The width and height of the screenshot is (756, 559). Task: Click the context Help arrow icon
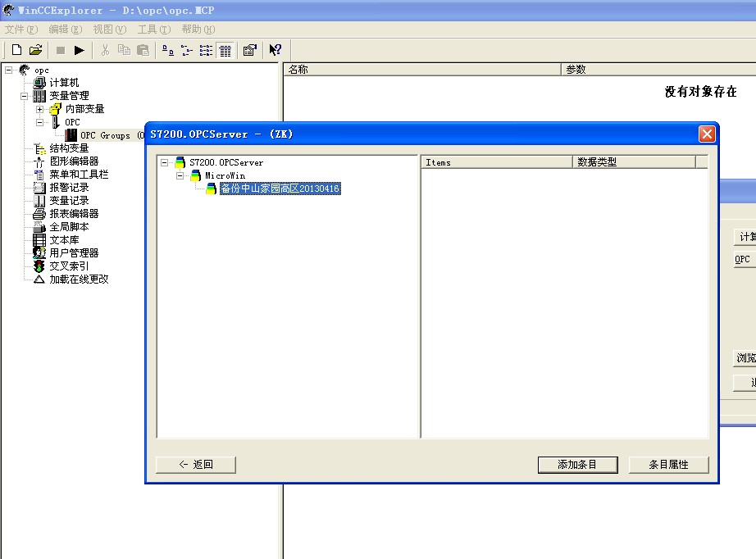click(276, 50)
